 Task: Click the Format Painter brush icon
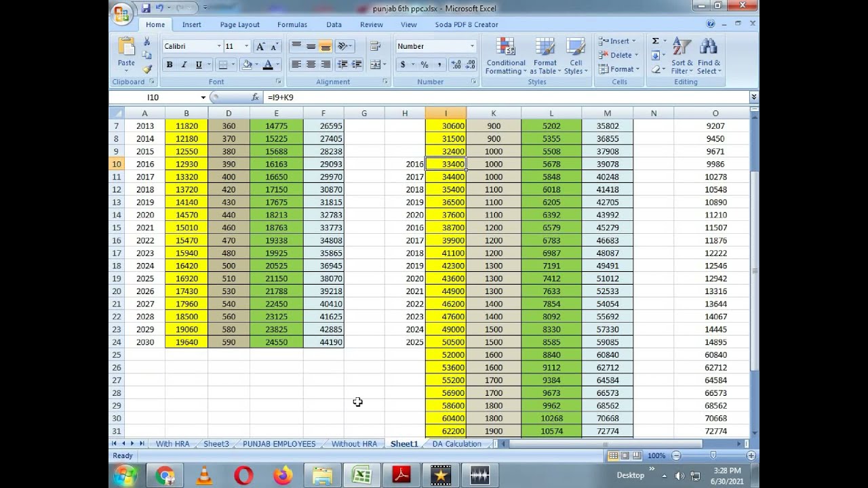pyautogui.click(x=147, y=68)
